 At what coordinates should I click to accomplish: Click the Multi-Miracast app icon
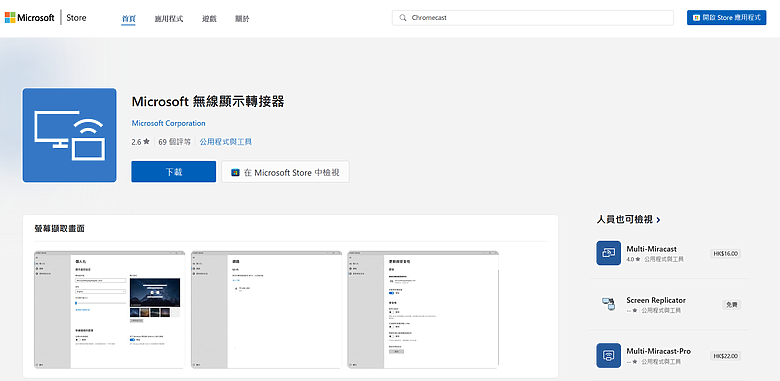(608, 253)
